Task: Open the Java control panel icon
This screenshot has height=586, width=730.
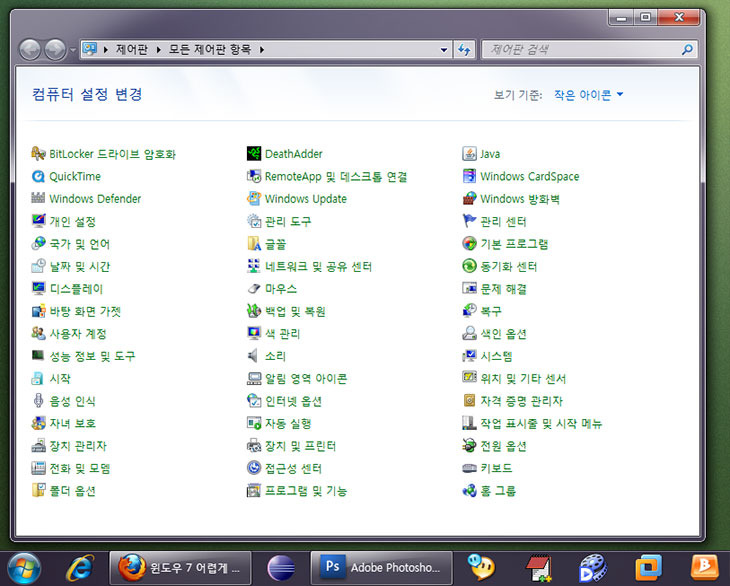Action: tap(469, 154)
